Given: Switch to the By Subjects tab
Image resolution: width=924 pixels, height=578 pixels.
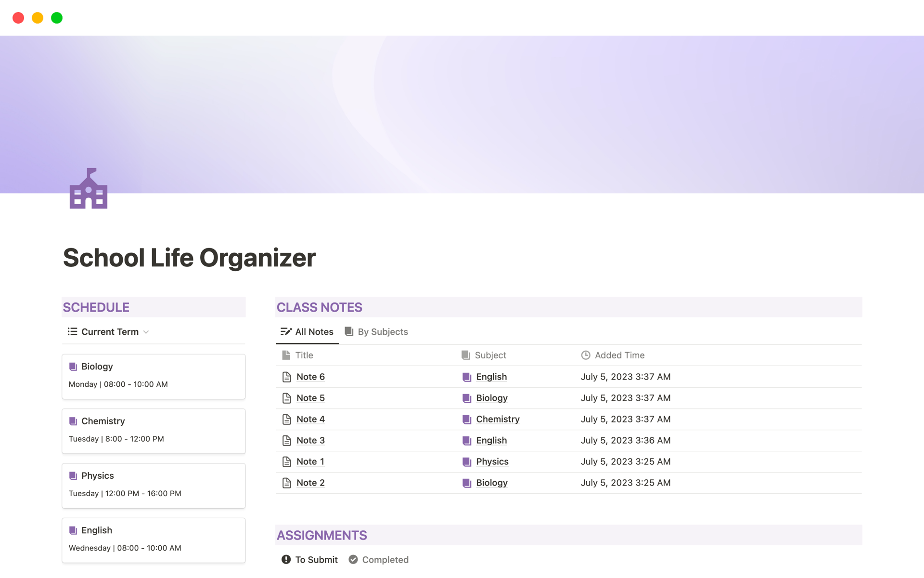Looking at the screenshot, I should pyautogui.click(x=376, y=331).
